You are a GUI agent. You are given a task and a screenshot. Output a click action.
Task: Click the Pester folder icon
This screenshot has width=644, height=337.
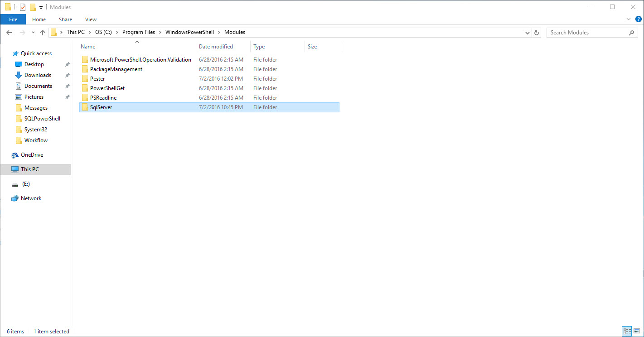click(85, 78)
